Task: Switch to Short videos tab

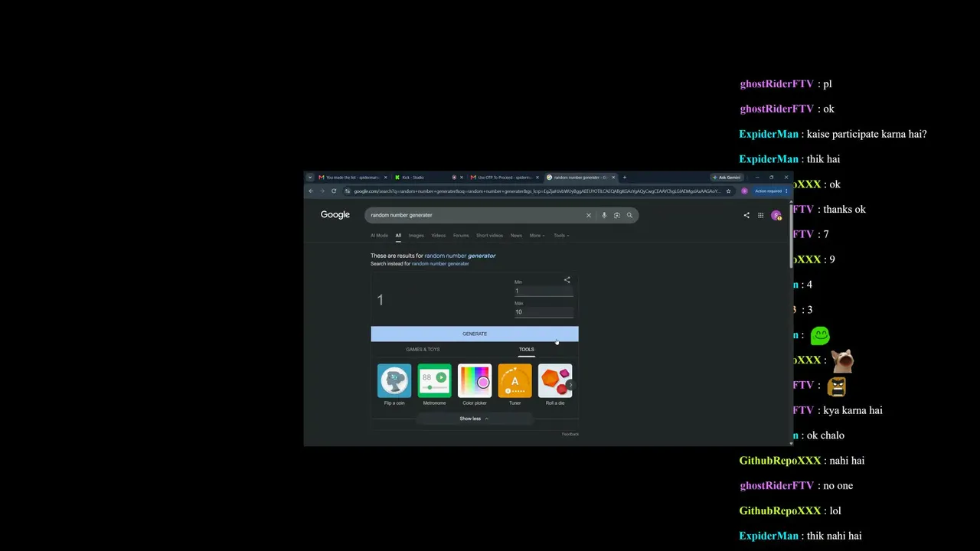Action: (x=490, y=236)
